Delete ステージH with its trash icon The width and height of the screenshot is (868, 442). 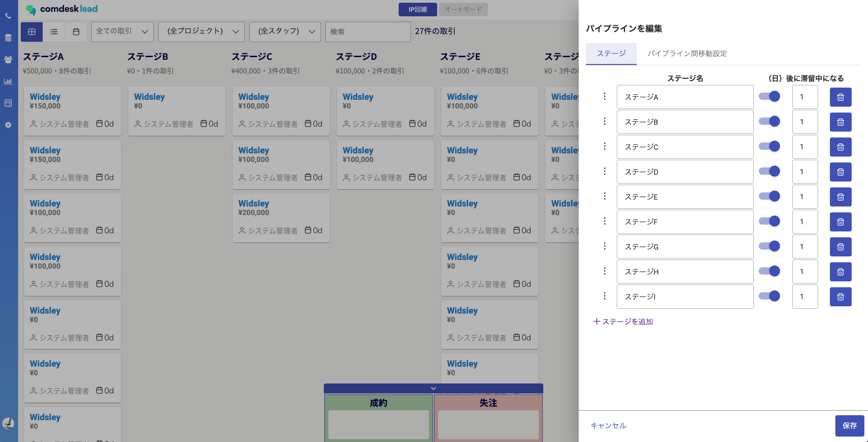click(840, 272)
